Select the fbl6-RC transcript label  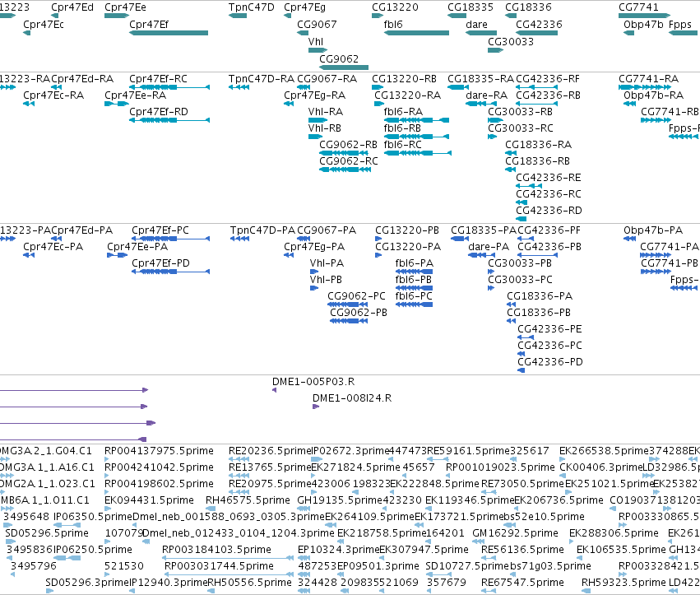click(x=403, y=145)
